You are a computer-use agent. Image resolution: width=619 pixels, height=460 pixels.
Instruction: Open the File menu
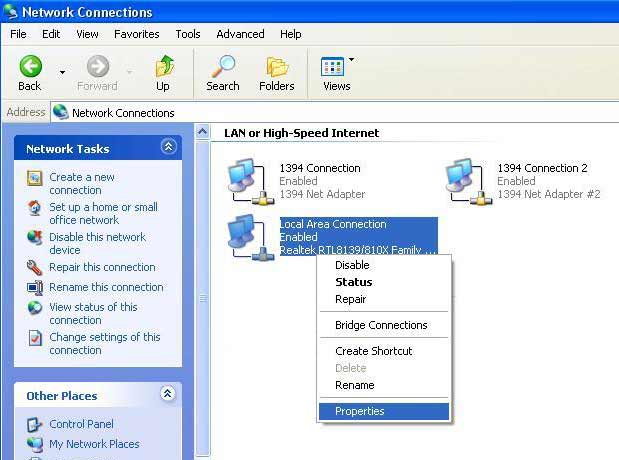click(18, 34)
